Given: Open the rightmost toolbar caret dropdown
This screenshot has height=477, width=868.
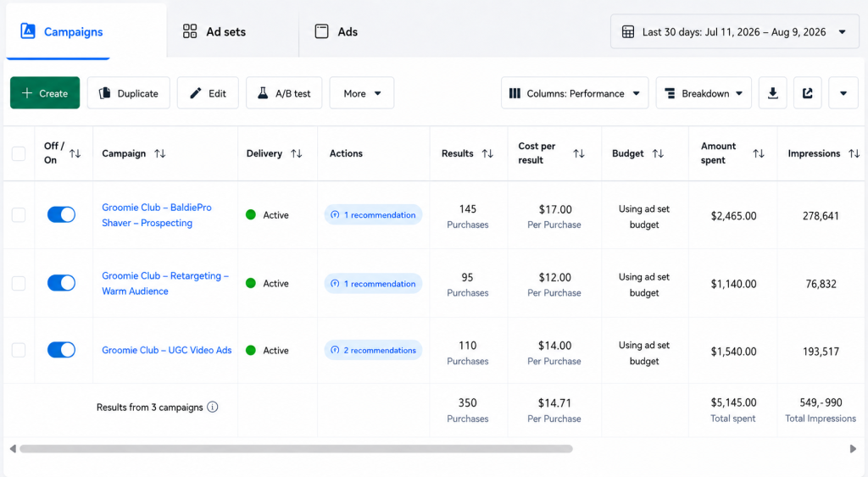Looking at the screenshot, I should tap(843, 93).
